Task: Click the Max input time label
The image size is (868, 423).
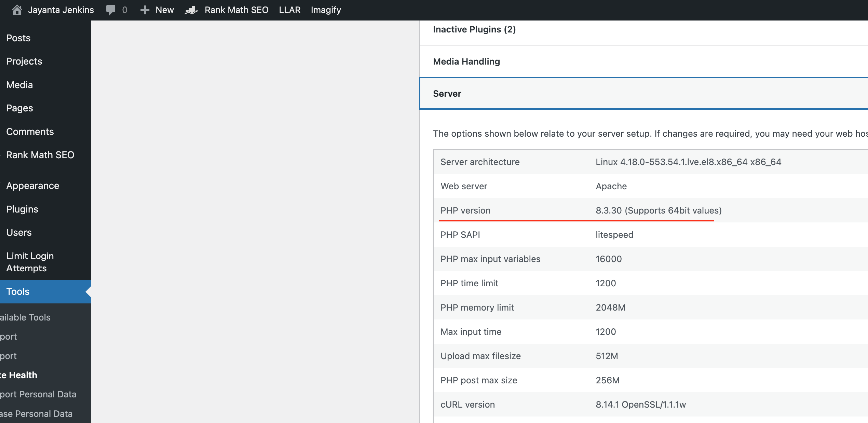Action: 471,332
